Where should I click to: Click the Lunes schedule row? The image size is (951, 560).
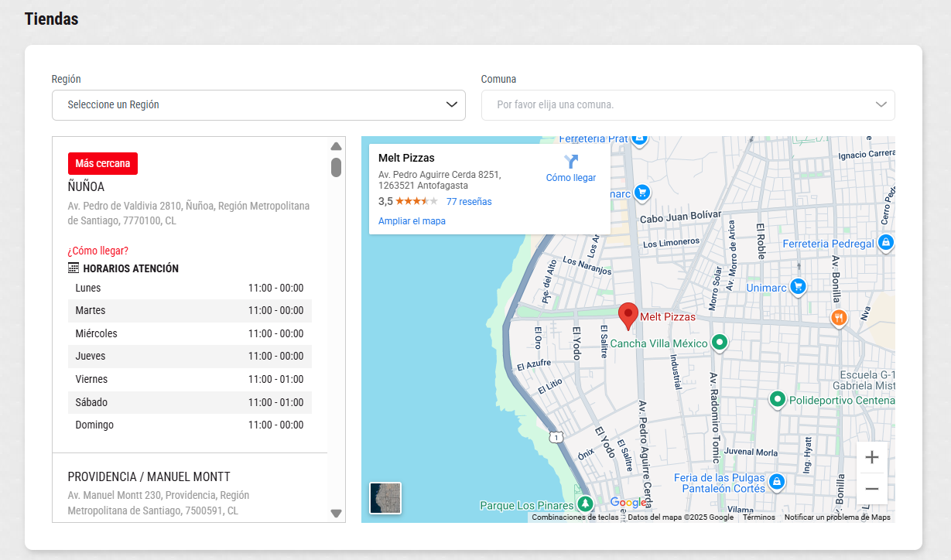190,288
